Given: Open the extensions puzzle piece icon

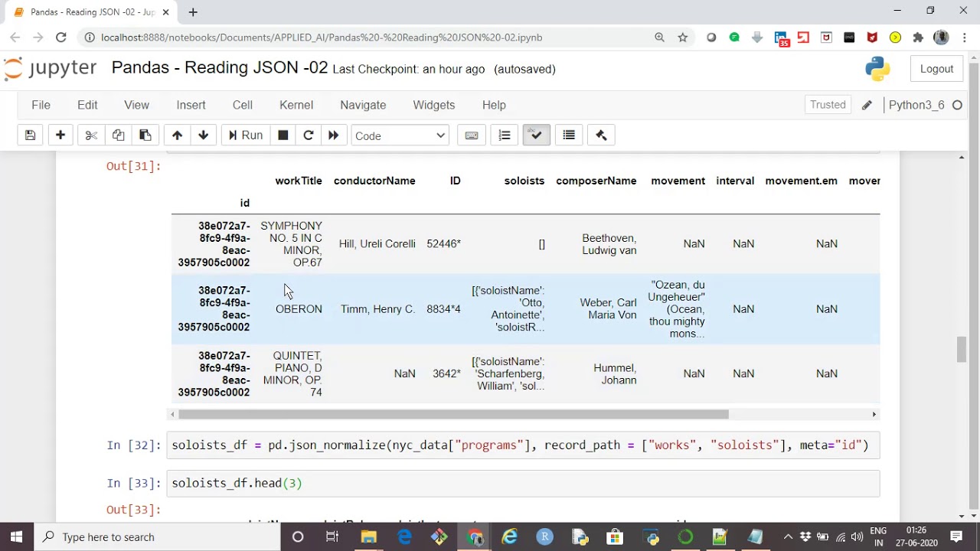Looking at the screenshot, I should pyautogui.click(x=918, y=37).
